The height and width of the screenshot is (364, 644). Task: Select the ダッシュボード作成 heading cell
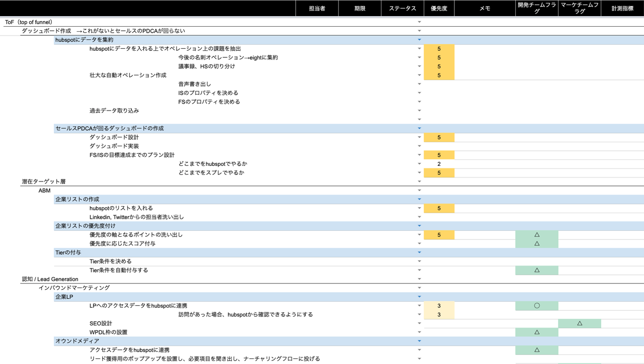tap(103, 31)
